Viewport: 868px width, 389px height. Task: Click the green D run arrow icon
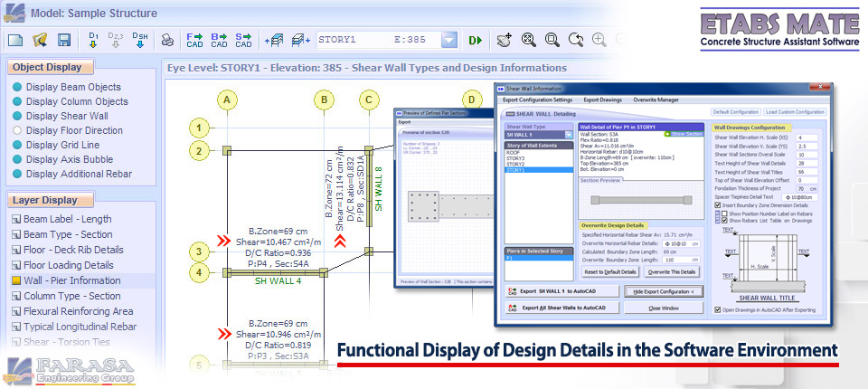(476, 40)
